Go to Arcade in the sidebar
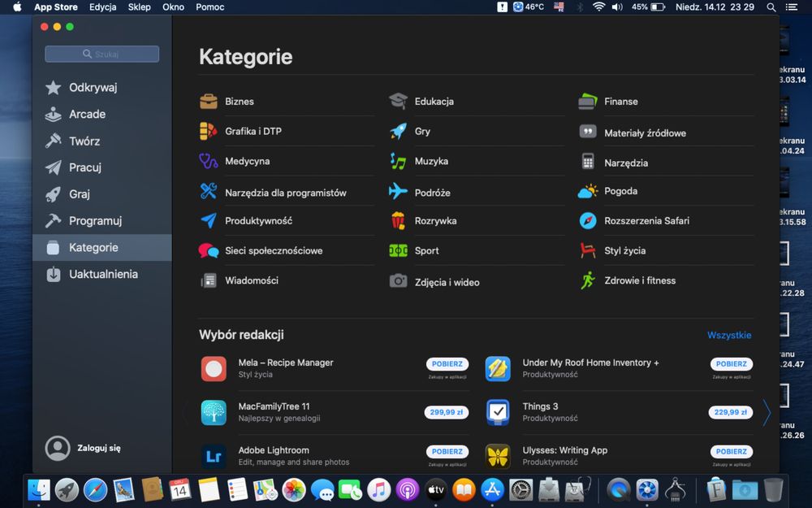 (102, 114)
